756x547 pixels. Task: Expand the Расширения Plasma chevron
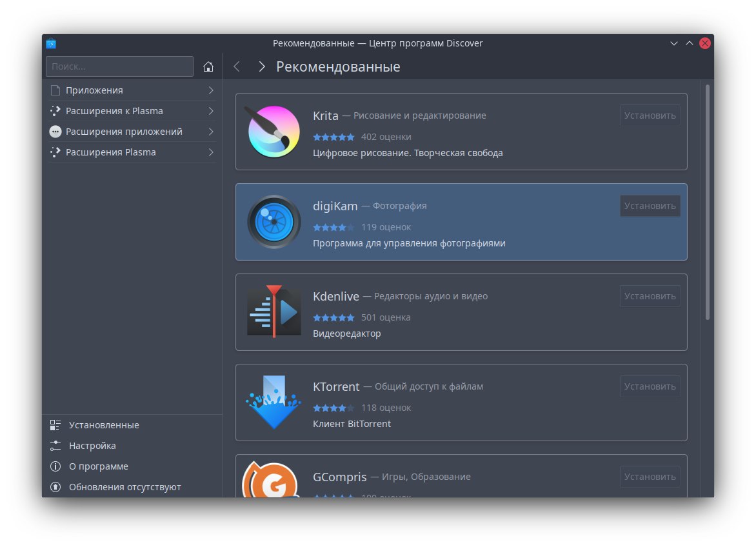211,152
